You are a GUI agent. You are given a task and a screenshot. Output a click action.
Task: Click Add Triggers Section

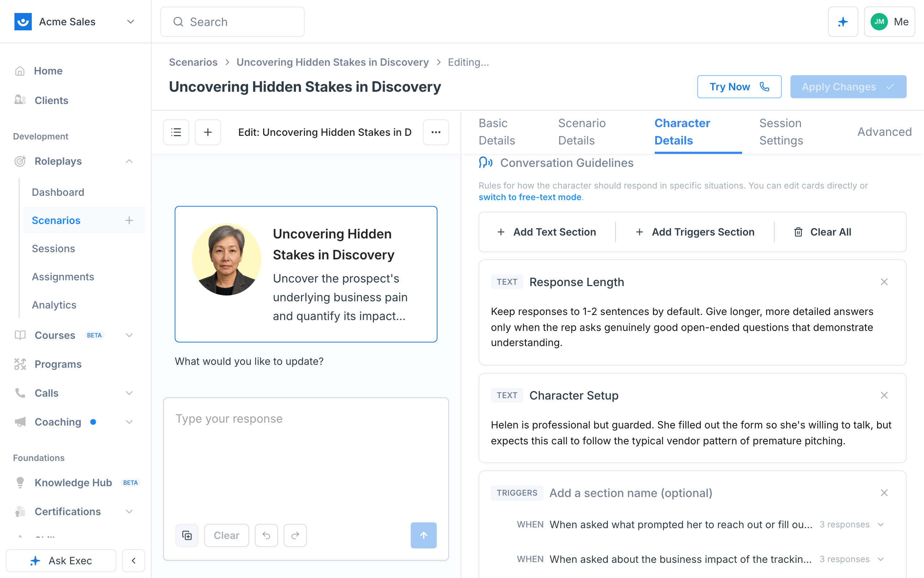695,232
